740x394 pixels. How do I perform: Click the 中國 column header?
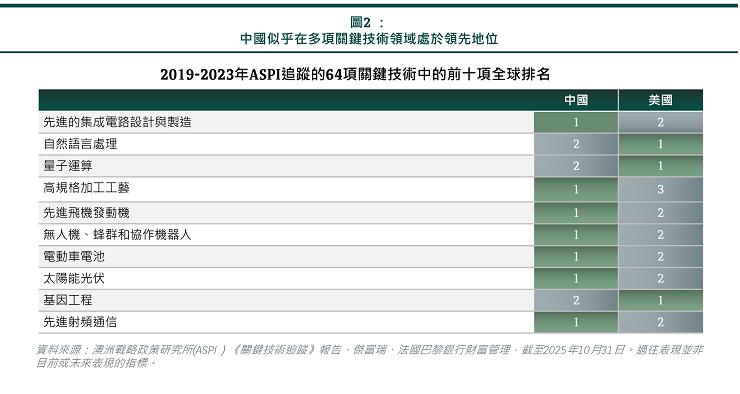(576, 100)
